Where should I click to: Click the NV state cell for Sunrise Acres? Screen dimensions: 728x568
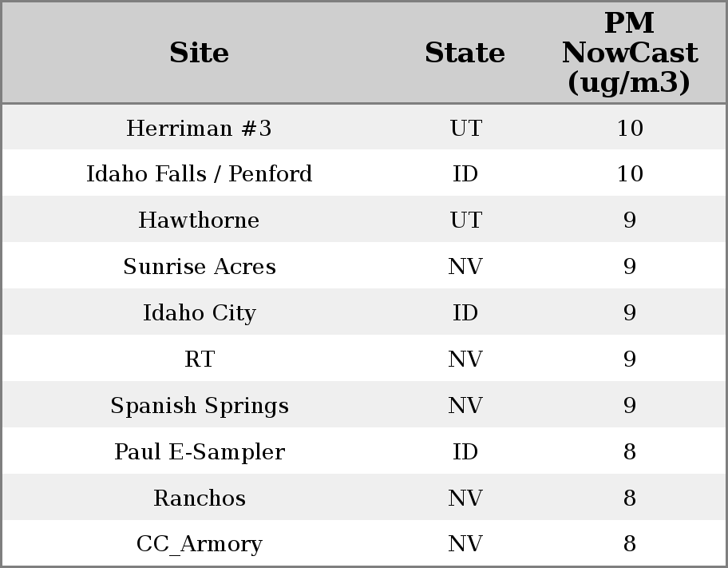point(465,267)
